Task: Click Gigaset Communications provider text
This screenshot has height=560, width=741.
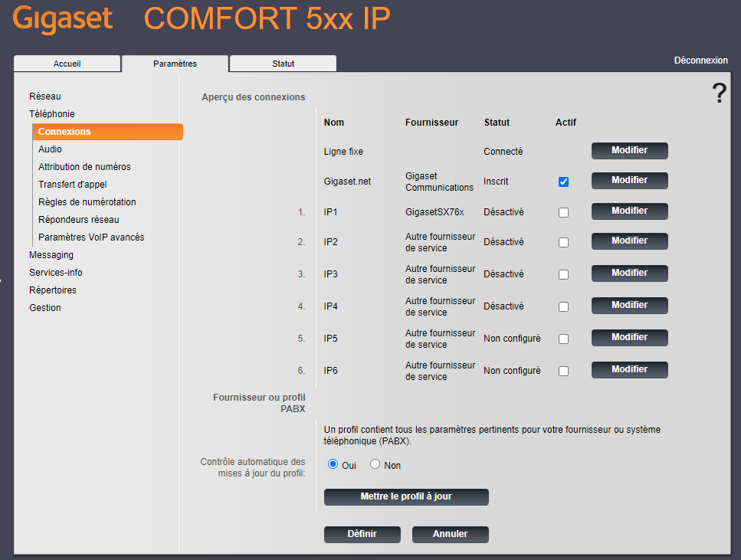Action: (440, 182)
